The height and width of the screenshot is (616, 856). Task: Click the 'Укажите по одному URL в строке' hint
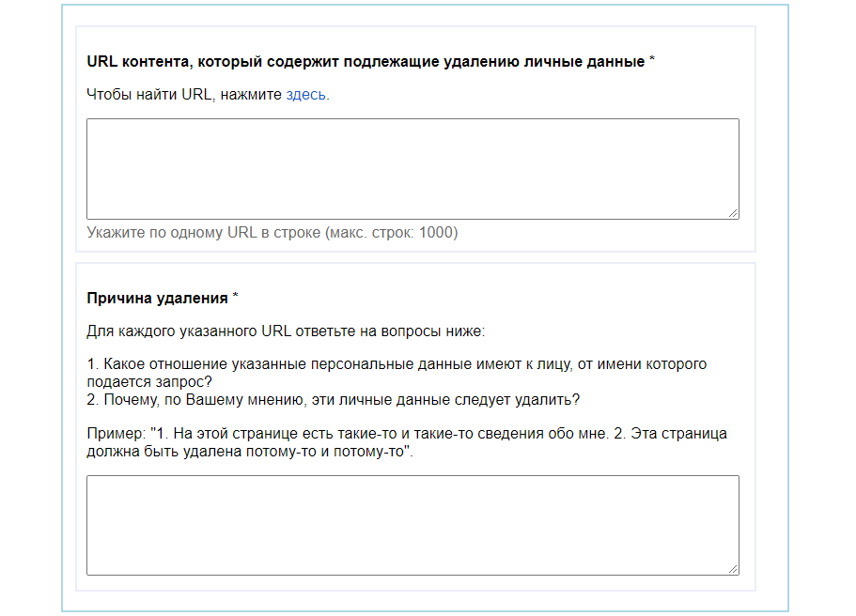[203, 233]
